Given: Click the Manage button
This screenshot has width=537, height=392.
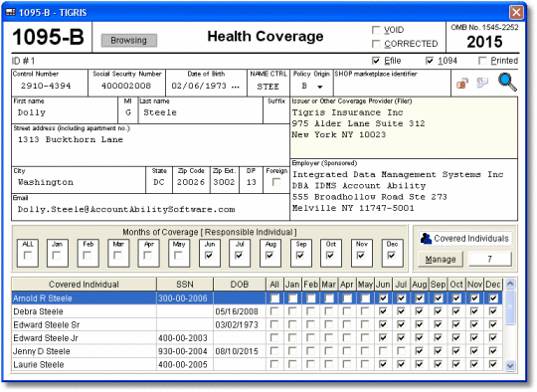Looking at the screenshot, I should pyautogui.click(x=441, y=260).
